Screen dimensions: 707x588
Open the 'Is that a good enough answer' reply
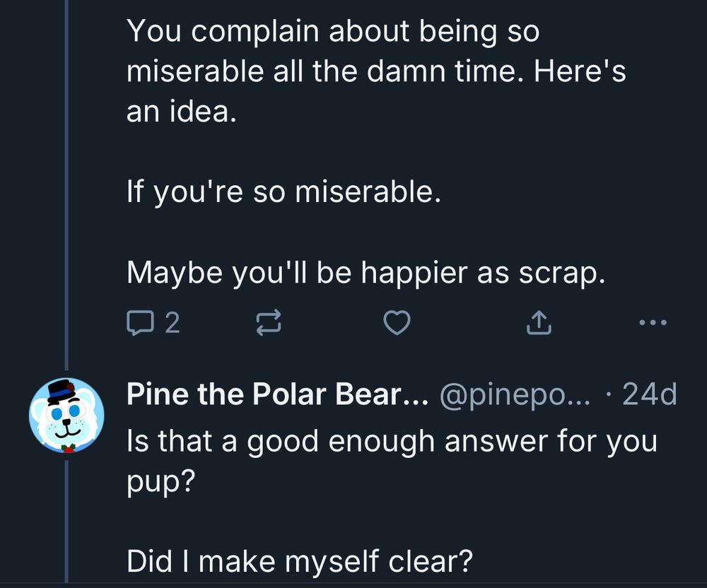[391, 442]
